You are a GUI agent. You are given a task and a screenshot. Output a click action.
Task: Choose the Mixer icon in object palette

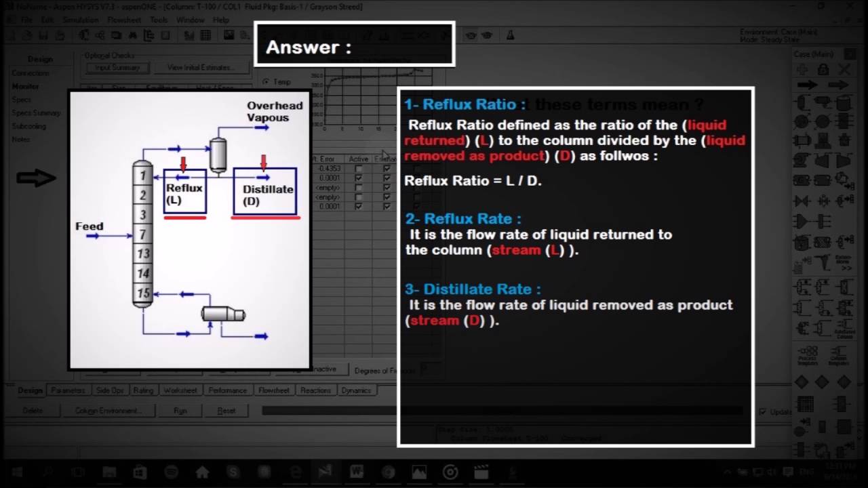click(x=802, y=221)
